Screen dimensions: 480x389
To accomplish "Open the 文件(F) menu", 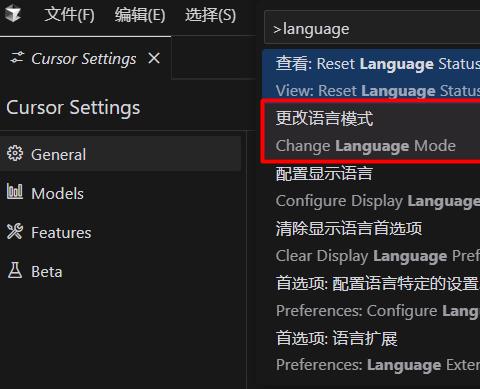I will coord(70,15).
